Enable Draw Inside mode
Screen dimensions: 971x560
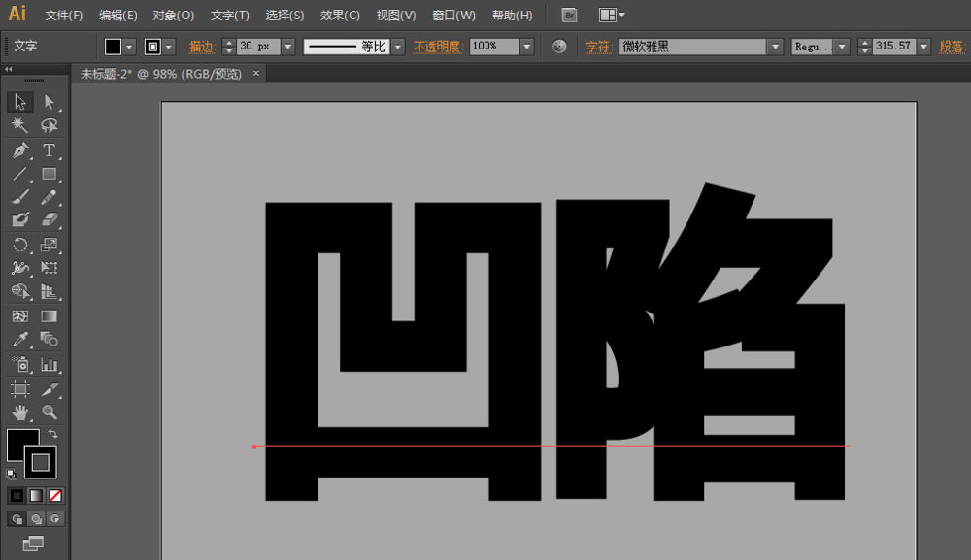pos(55,519)
